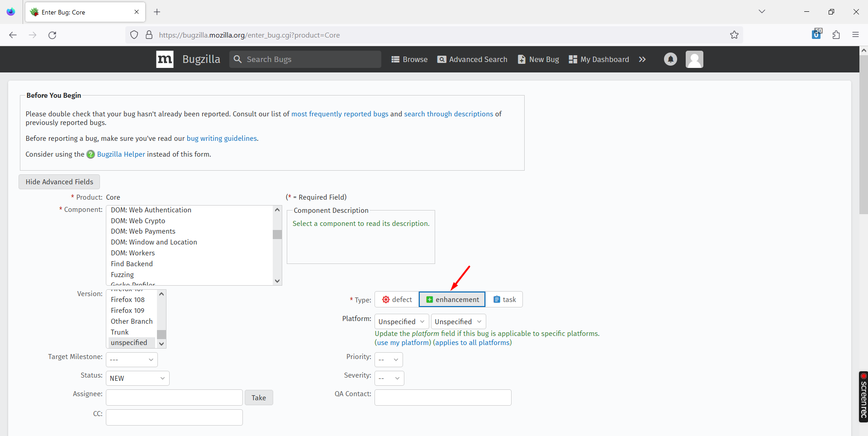The width and height of the screenshot is (868, 436).
Task: Open the notifications bell
Action: coord(670,59)
